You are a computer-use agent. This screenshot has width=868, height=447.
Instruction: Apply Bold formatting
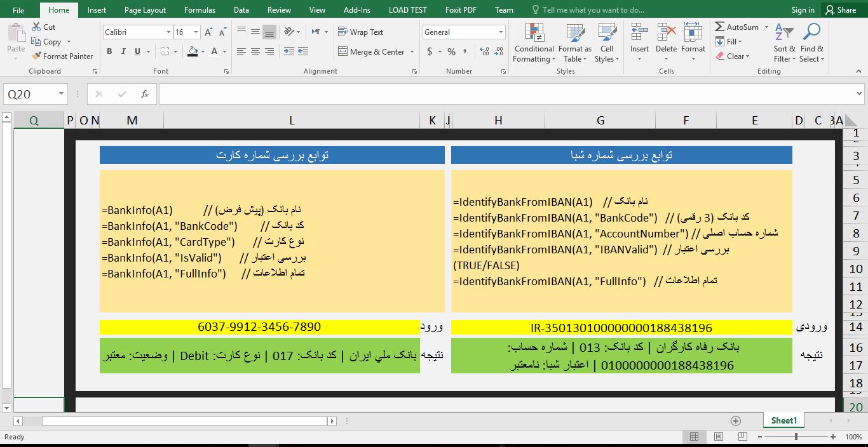point(109,51)
